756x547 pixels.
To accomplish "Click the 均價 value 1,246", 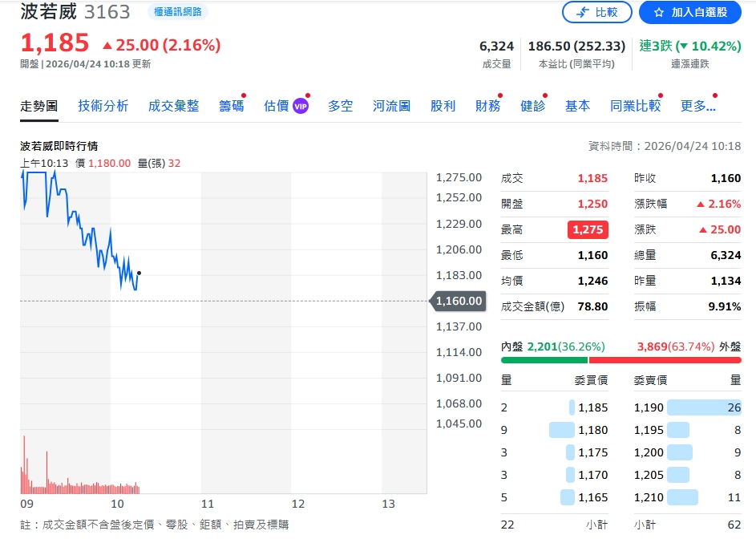I will 592,281.
